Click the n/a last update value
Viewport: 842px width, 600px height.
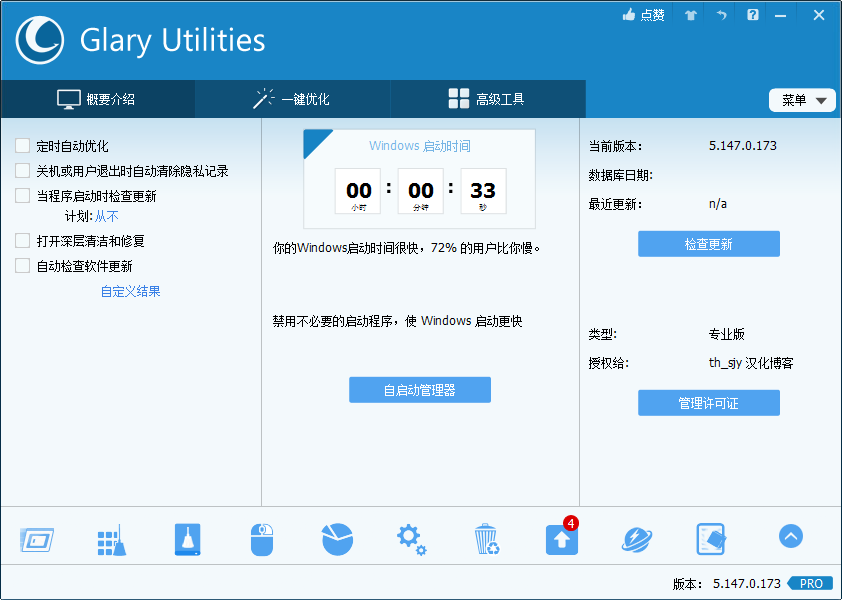[717, 204]
